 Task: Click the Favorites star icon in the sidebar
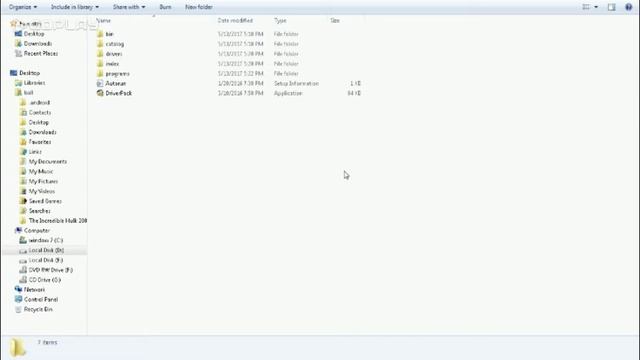coord(13,24)
